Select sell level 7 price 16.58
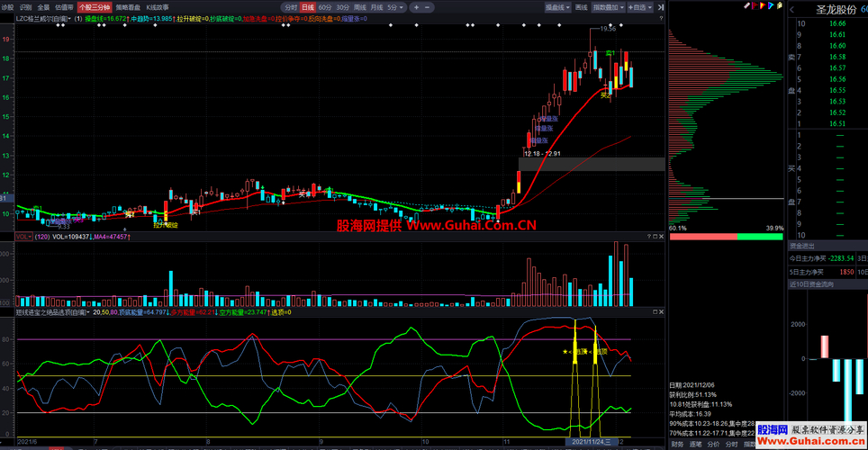 [x=837, y=57]
